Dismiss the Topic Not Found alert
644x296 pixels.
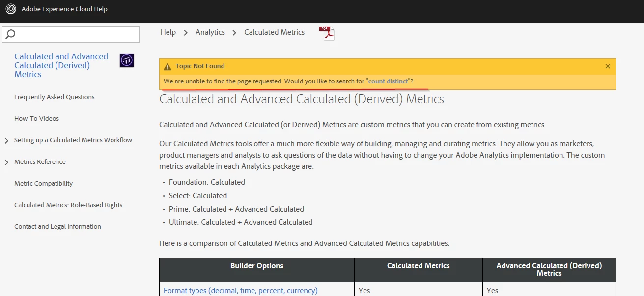(608, 66)
